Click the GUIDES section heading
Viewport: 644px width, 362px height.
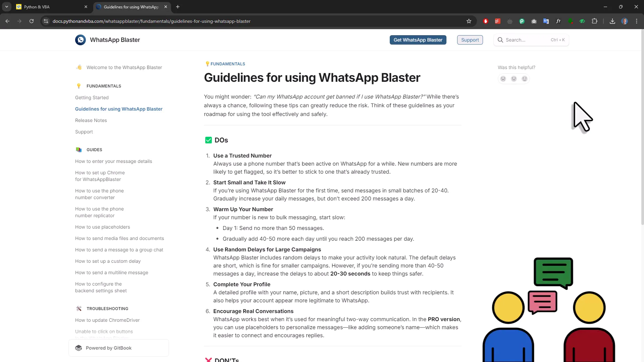[x=94, y=150]
